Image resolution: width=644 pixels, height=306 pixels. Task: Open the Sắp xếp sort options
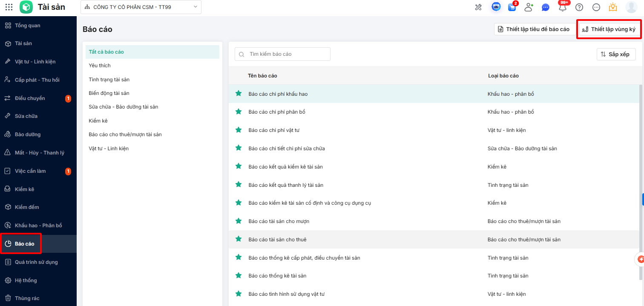tap(616, 54)
